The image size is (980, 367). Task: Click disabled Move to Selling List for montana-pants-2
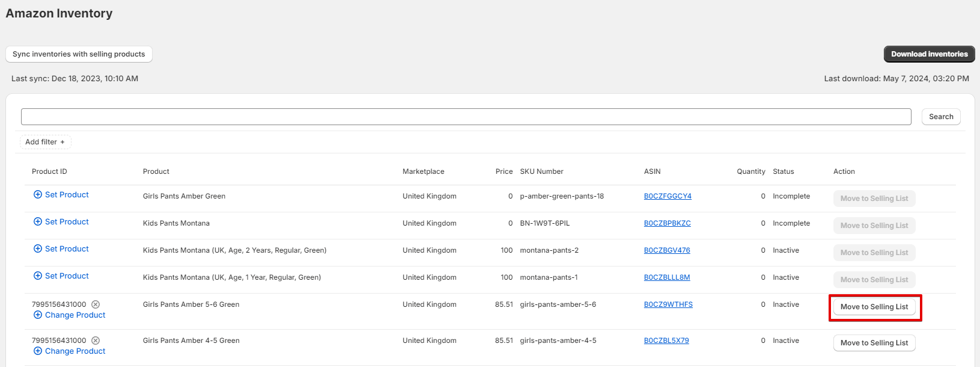click(x=874, y=253)
